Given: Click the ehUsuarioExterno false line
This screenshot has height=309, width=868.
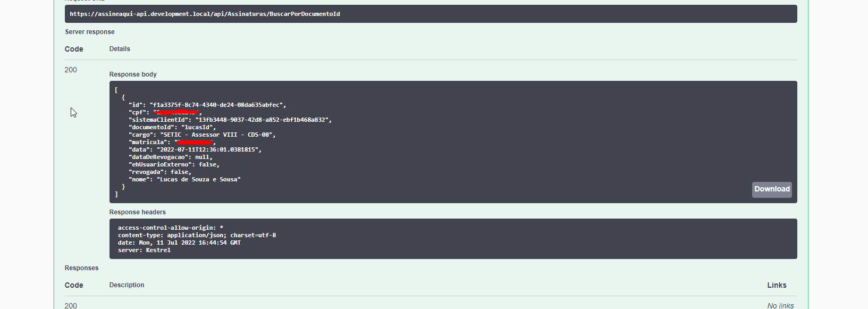Looking at the screenshot, I should 174,165.
